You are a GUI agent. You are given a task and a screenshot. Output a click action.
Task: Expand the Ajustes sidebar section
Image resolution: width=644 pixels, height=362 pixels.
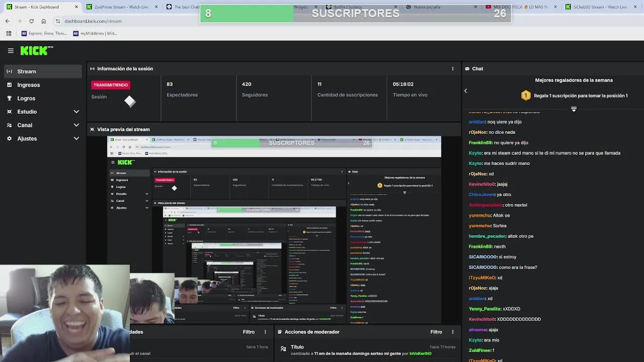(76, 138)
